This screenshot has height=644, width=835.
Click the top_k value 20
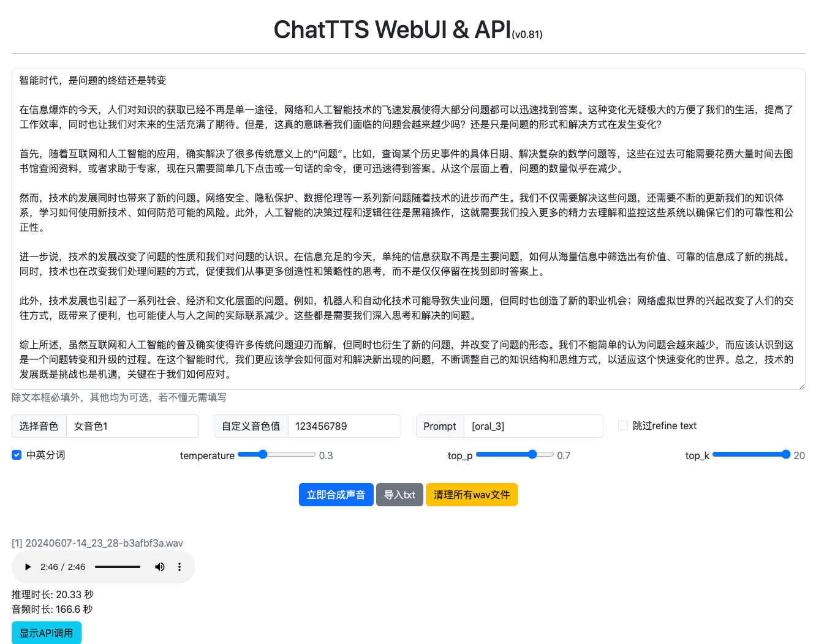click(799, 455)
